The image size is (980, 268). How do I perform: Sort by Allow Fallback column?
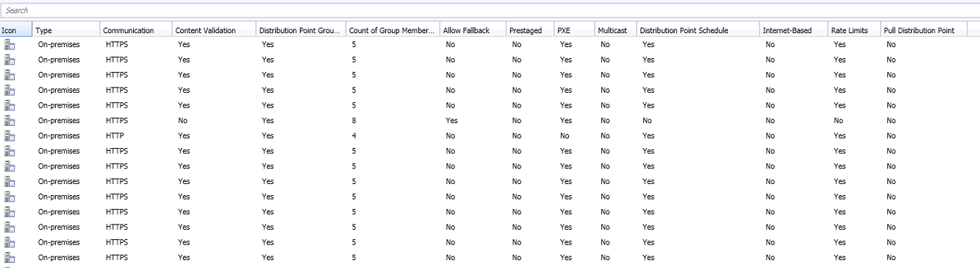(x=472, y=30)
